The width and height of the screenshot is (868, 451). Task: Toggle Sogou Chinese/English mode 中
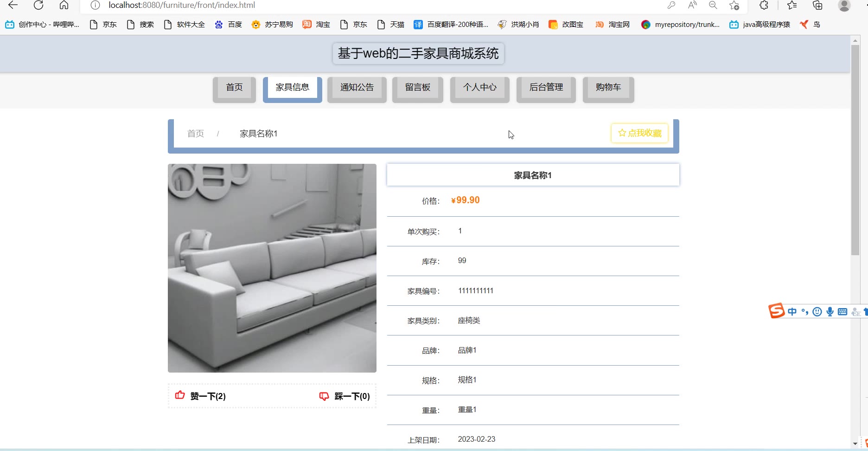tap(792, 312)
